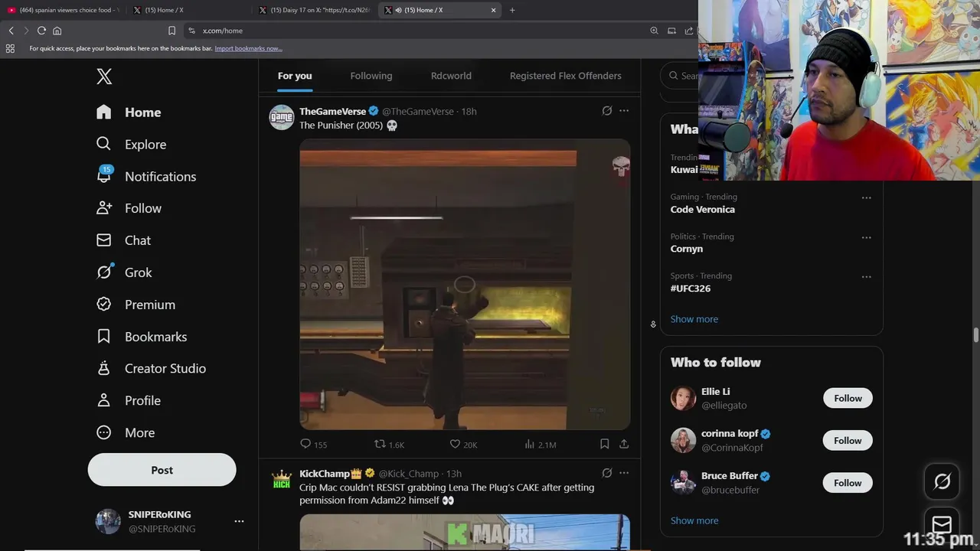980x551 pixels.
Task: Open Code Veronica trending topic
Action: [702, 209]
